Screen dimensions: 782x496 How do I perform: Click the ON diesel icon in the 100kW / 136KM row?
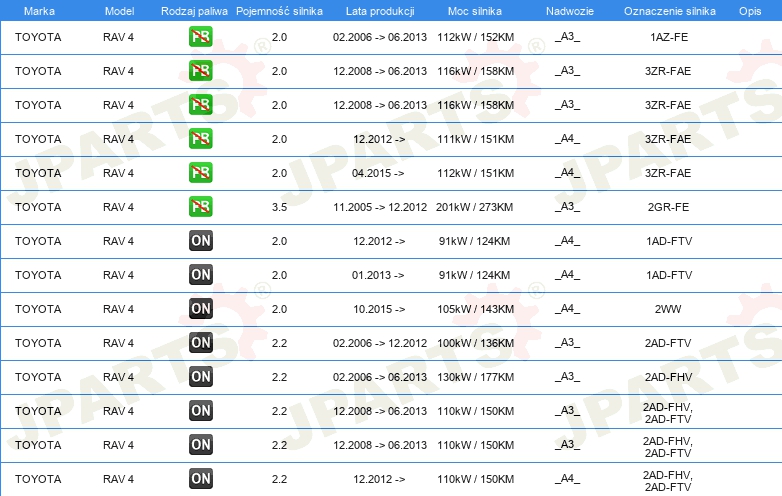(x=200, y=342)
